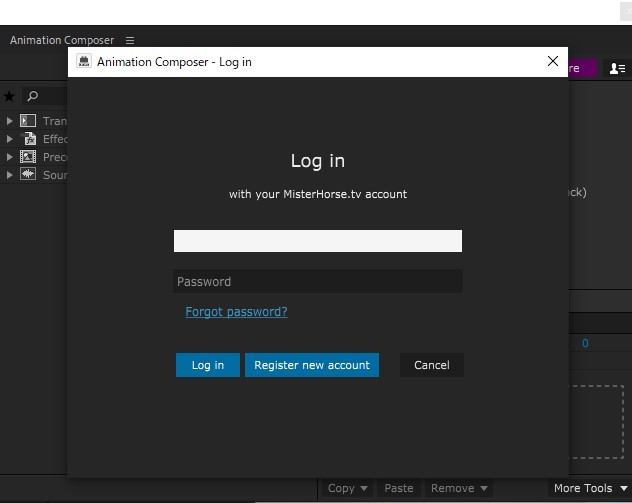Click the dashed drop area box
Screen dimensions: 632x503
pos(596,422)
